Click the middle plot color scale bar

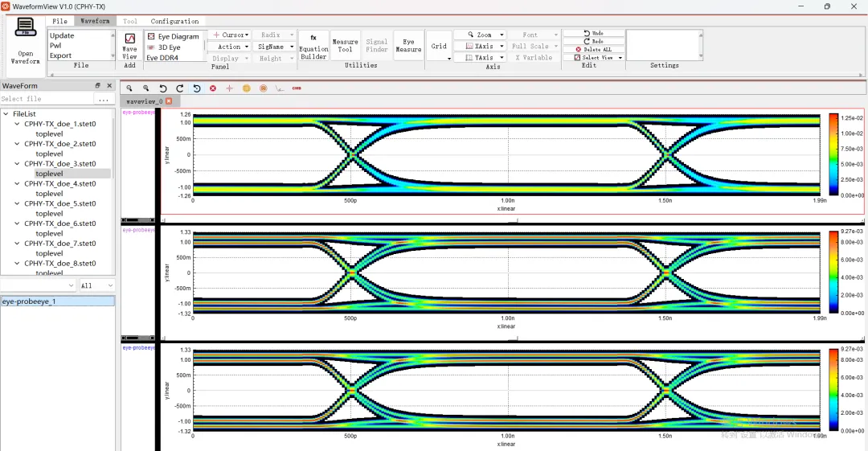(x=833, y=272)
